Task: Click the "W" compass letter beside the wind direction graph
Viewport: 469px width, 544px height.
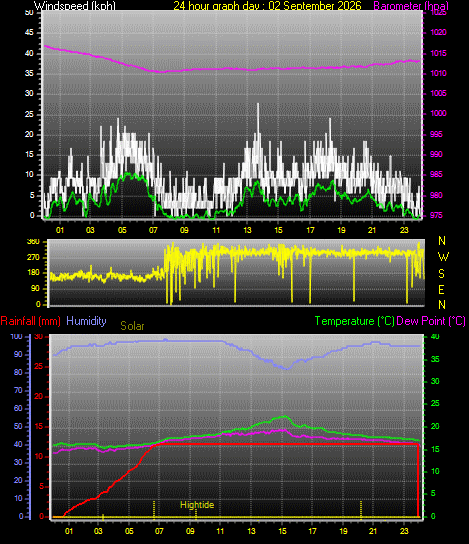Action: point(443,257)
